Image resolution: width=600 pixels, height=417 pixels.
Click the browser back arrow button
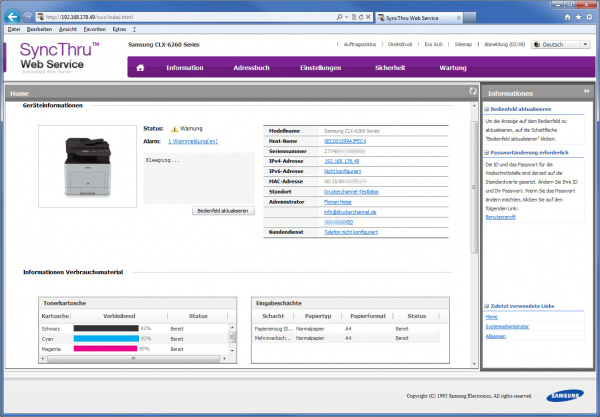[12, 17]
